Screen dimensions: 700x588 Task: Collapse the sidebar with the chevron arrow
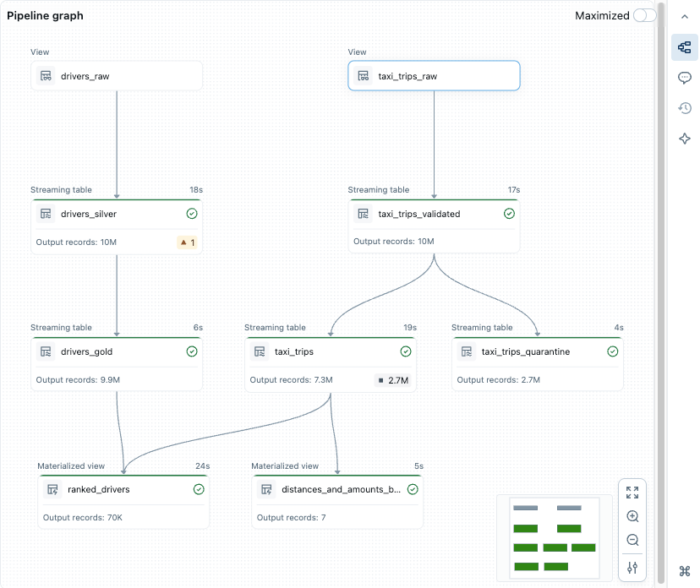[685, 16]
